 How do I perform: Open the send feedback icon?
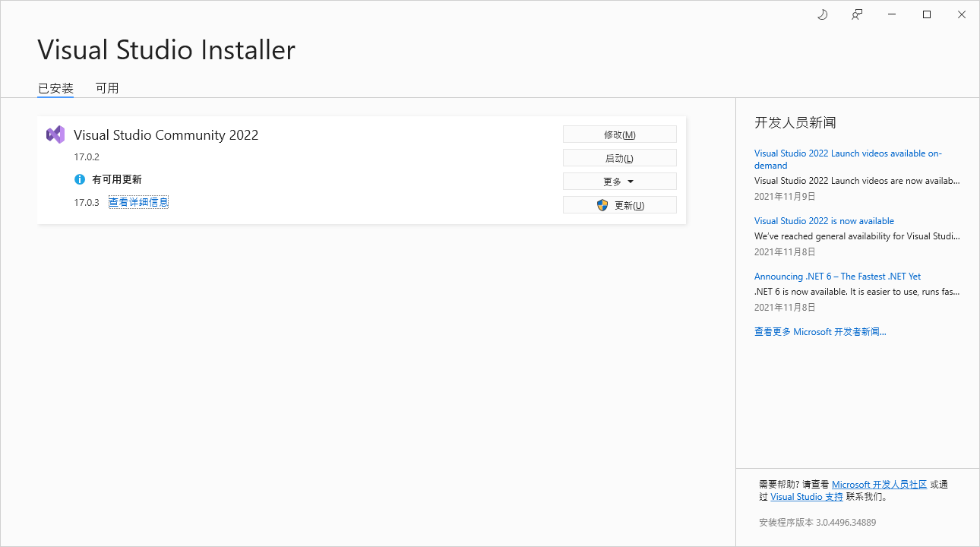point(857,14)
